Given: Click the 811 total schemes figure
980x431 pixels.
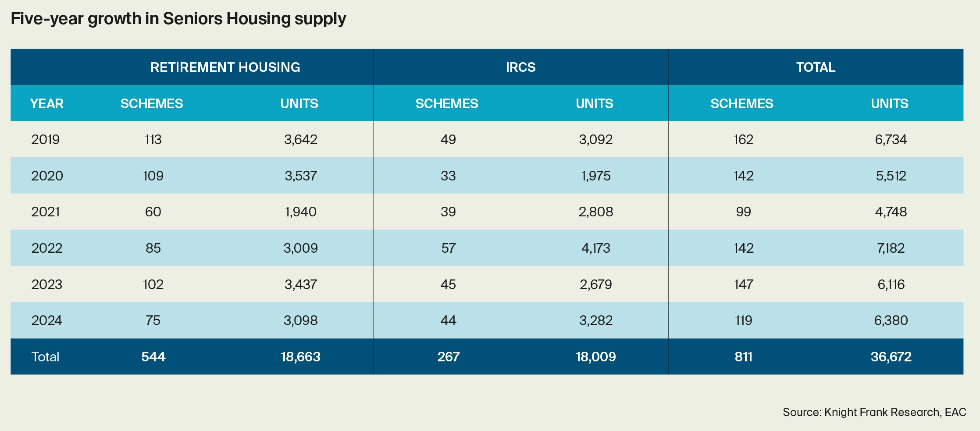Looking at the screenshot, I should click(x=743, y=357).
